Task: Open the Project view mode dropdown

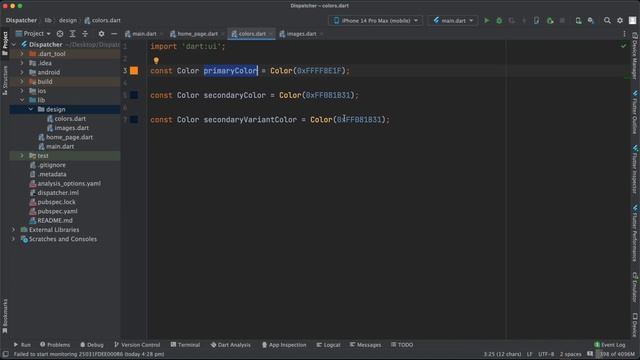Action: 33,33
